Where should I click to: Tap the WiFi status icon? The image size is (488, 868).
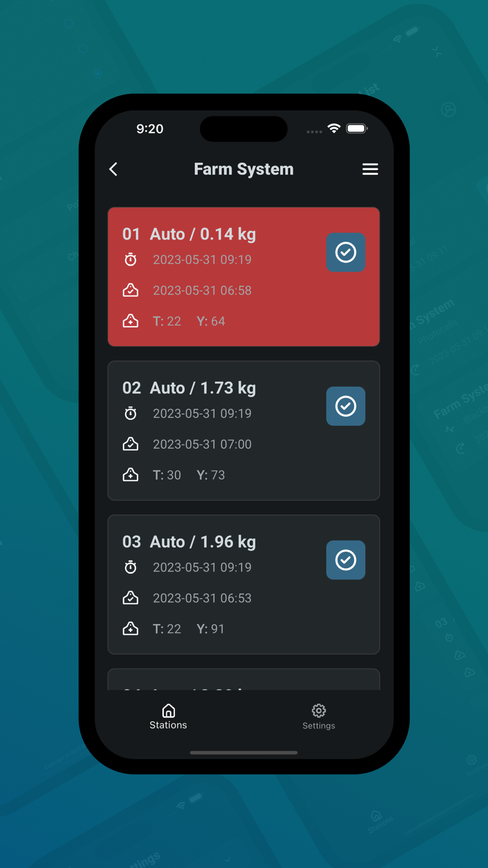click(334, 128)
